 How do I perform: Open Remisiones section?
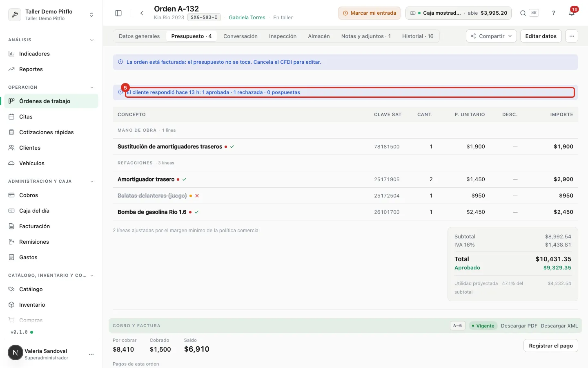point(51,242)
